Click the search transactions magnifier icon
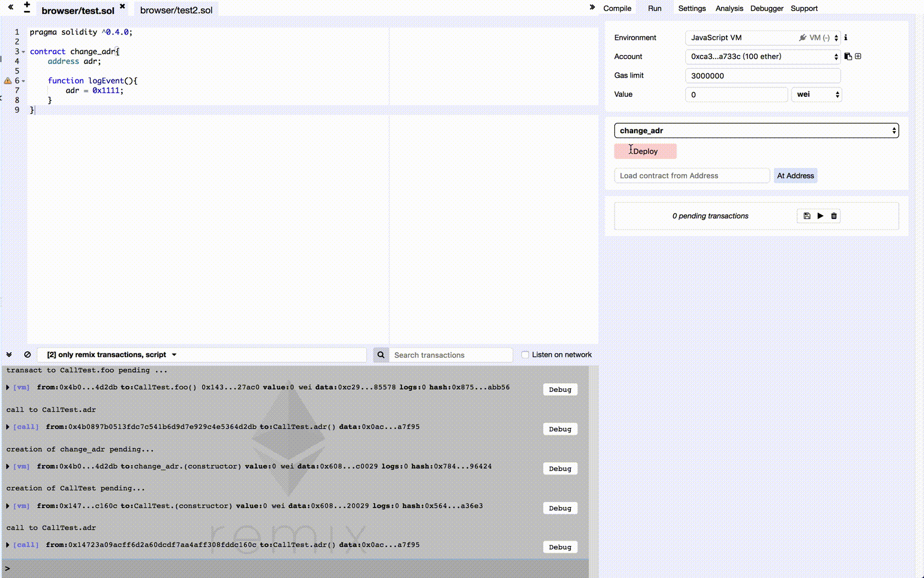Screen dimensions: 924x578 (381, 355)
